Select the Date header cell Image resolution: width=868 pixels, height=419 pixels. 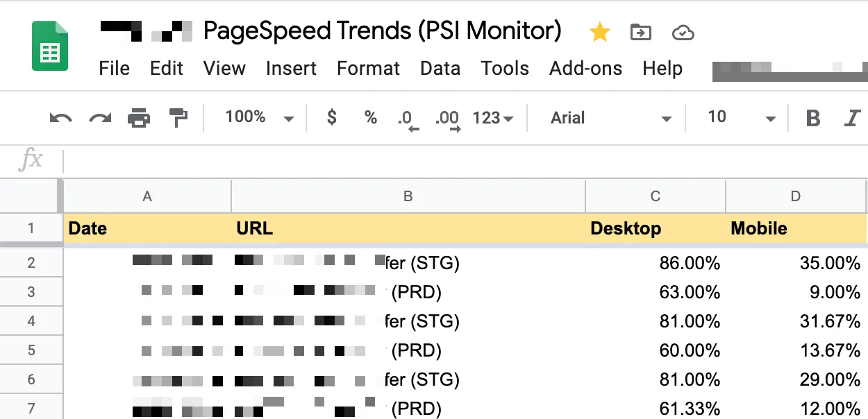(147, 228)
